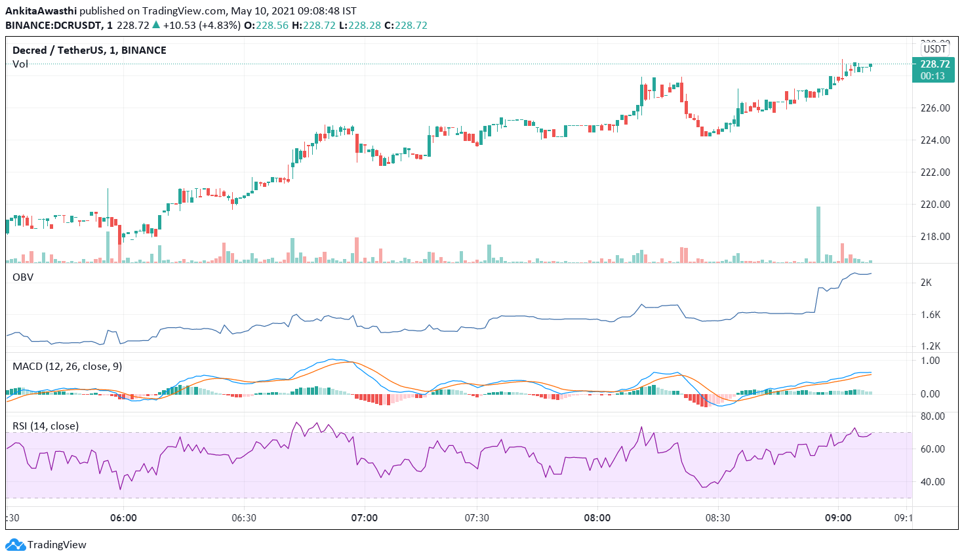This screenshot has height=560, width=964.
Task: Click the 2K OBV scale label
Action: (926, 283)
